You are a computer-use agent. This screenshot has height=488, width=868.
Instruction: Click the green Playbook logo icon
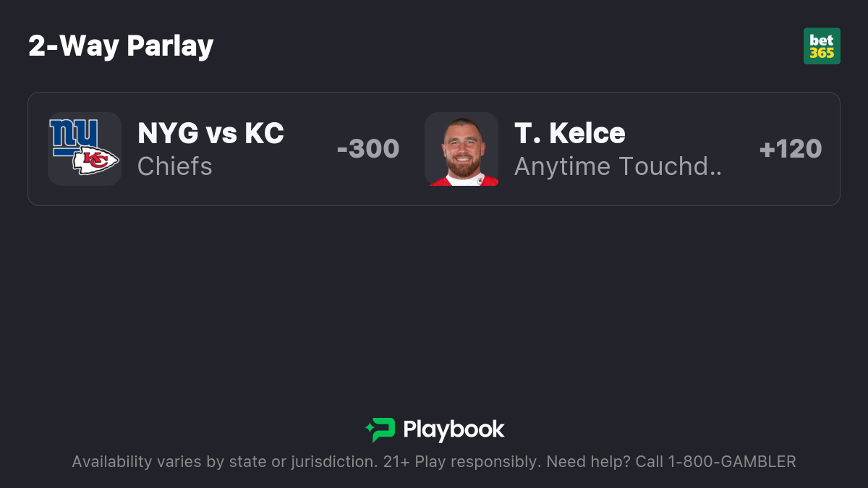[x=380, y=429]
